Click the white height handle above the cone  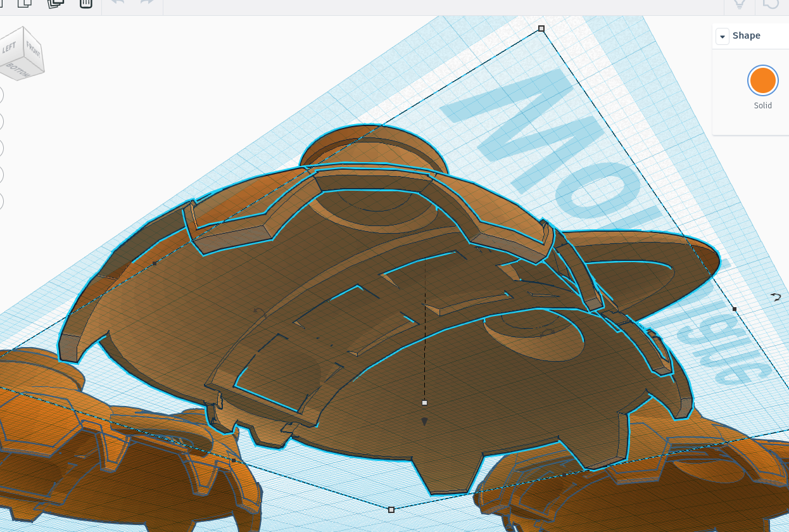click(x=424, y=403)
